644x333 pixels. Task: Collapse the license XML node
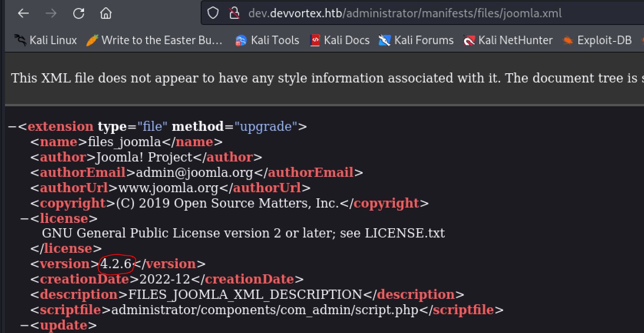[24, 219]
